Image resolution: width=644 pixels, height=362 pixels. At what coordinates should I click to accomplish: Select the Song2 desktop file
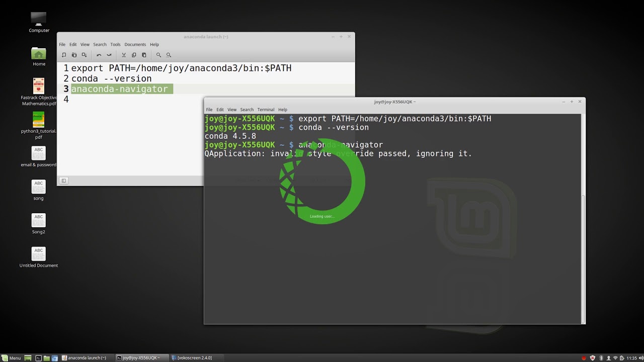point(39,224)
